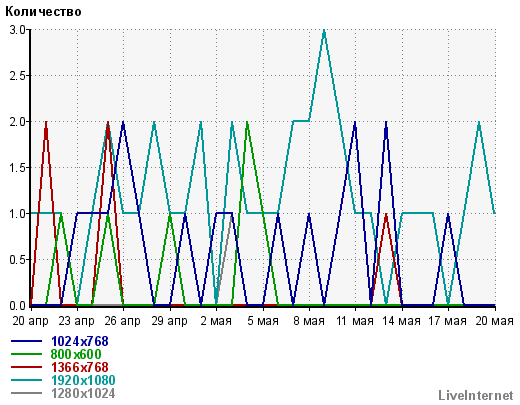Click the Количество chart title
Viewport: 520px width, 405px height.
pos(43,12)
